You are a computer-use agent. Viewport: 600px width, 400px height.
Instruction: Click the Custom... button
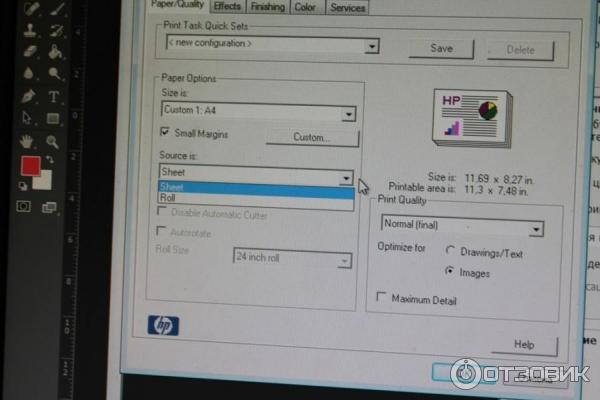tap(311, 138)
